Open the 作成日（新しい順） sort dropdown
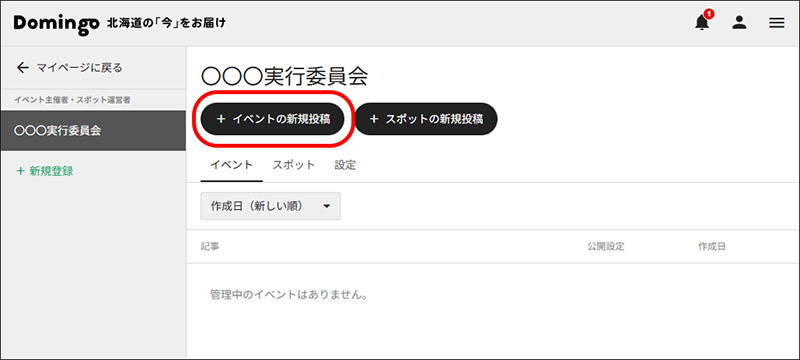800x360 pixels. coord(270,206)
